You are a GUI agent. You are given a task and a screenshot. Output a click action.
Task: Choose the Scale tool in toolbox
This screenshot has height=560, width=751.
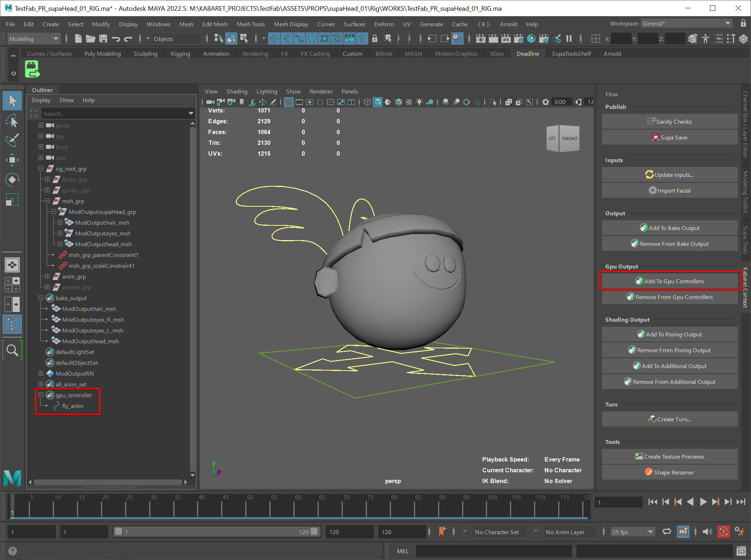click(12, 199)
